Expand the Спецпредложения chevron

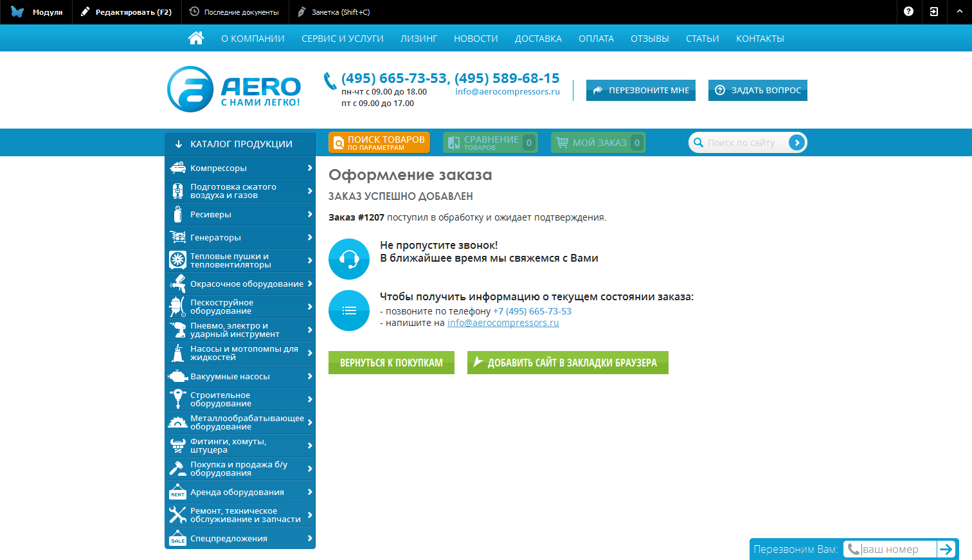[310, 538]
